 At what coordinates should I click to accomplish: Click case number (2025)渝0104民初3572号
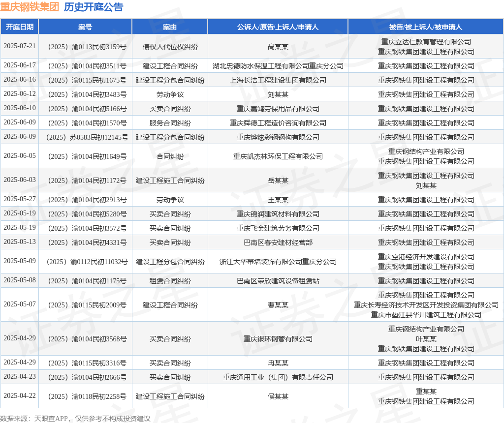[87, 228]
